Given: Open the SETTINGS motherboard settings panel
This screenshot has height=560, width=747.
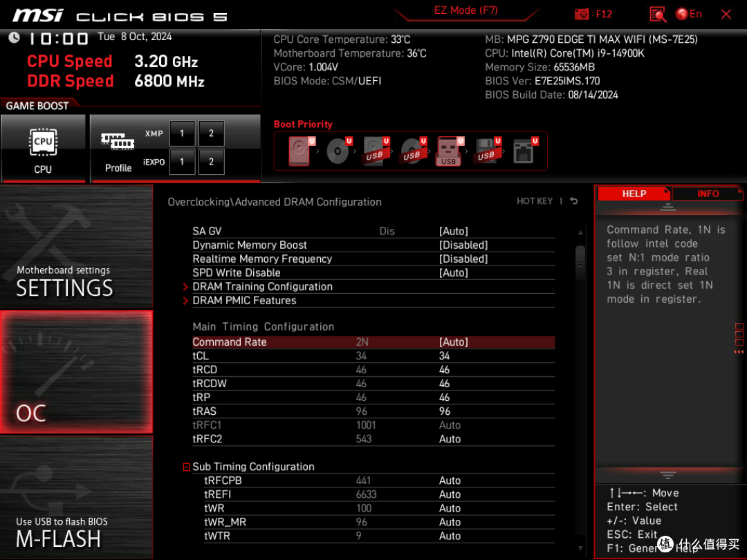Looking at the screenshot, I should coord(76,247).
